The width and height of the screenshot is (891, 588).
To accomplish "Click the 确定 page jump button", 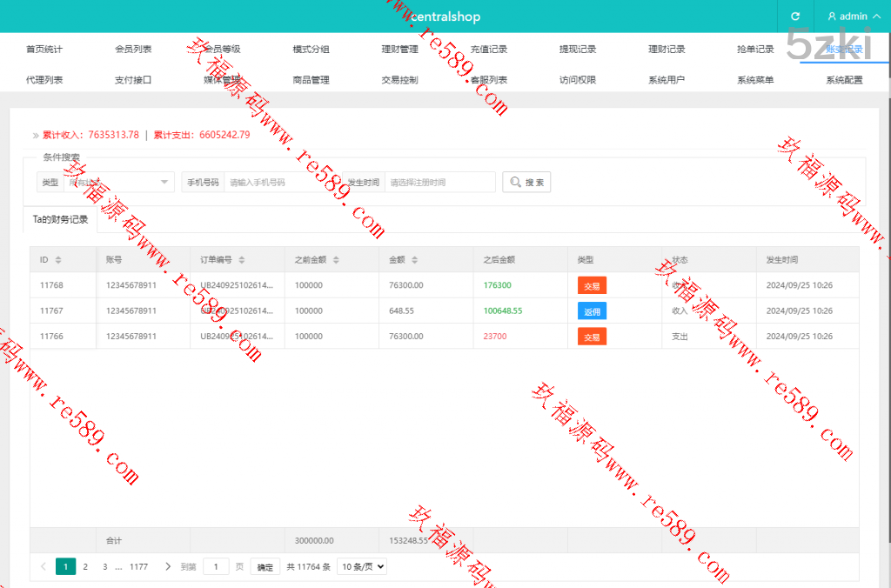I will click(265, 567).
